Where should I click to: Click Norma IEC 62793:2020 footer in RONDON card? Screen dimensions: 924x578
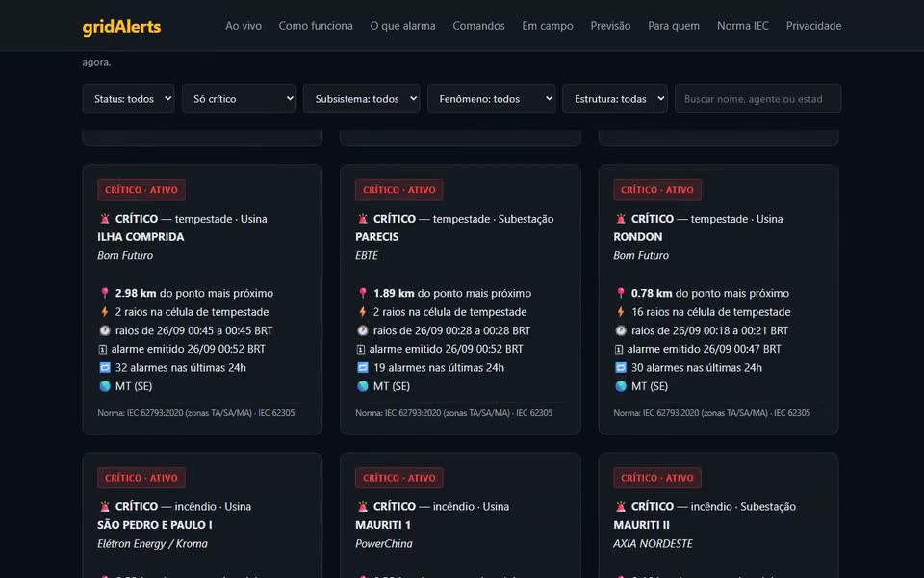[712, 413]
